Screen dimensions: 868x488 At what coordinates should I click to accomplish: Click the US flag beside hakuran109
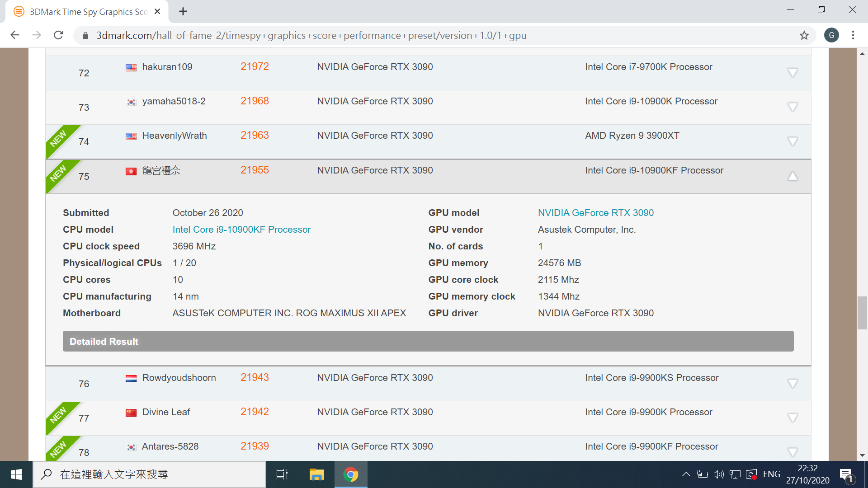131,68
